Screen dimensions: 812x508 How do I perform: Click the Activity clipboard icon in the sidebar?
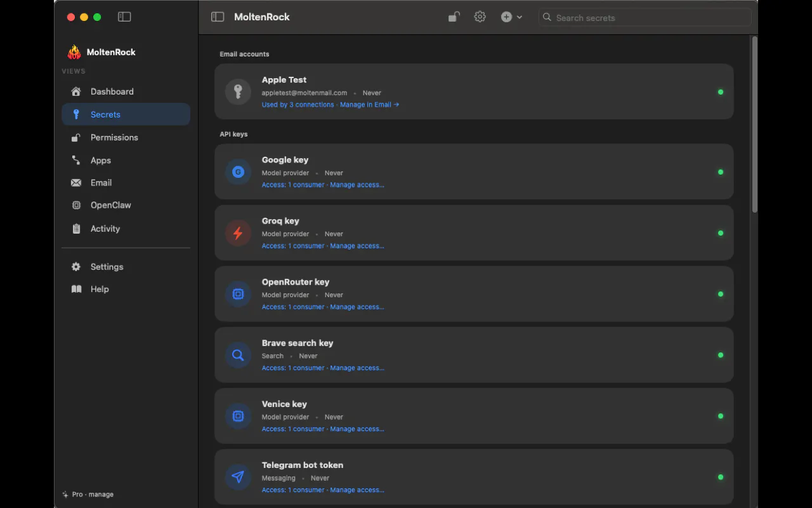(x=76, y=229)
